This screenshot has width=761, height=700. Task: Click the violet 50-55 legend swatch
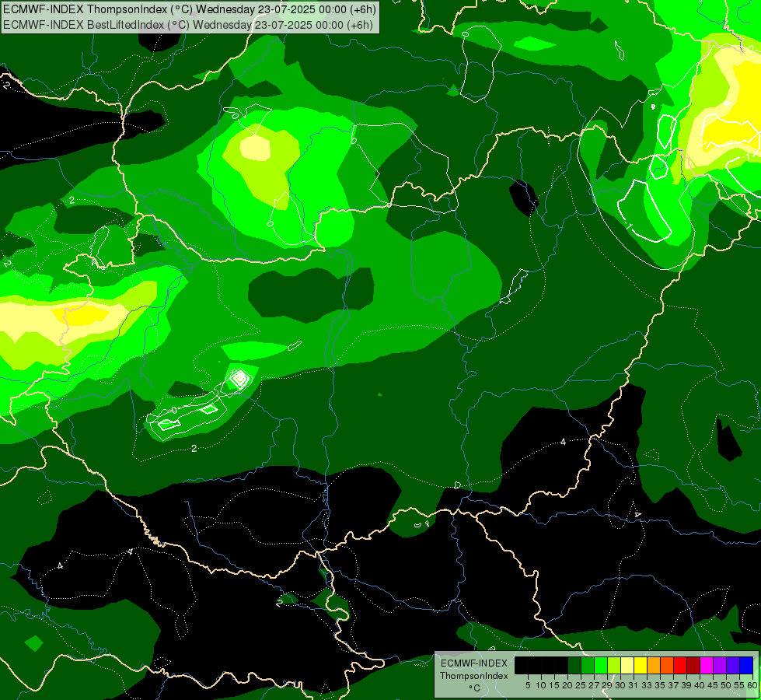[733, 666]
